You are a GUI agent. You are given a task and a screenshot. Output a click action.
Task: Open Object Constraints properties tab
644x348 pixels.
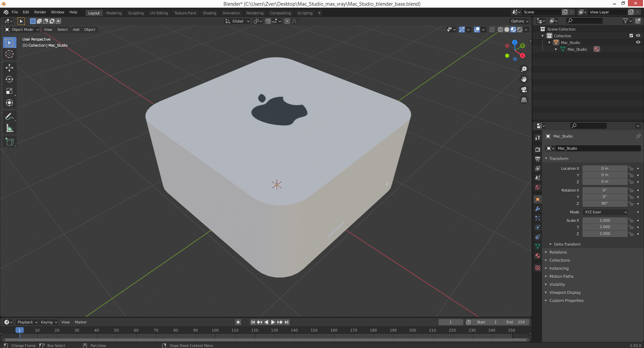538,237
